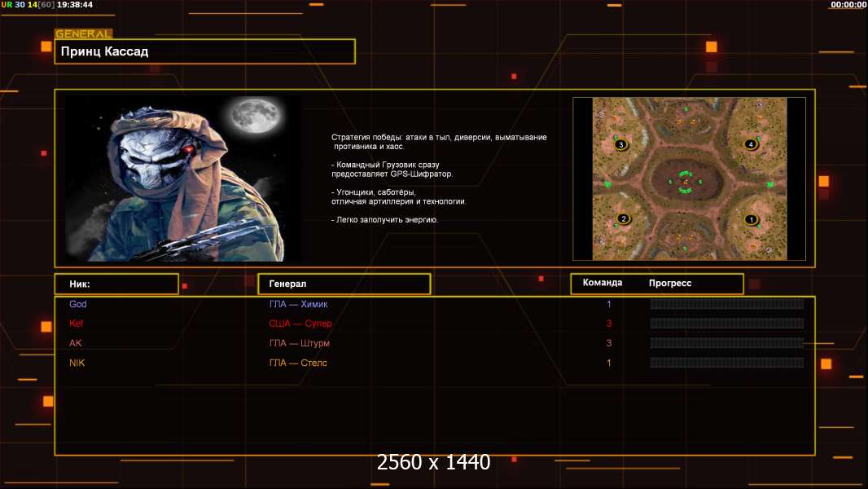Click the Команда column header

[x=603, y=283]
